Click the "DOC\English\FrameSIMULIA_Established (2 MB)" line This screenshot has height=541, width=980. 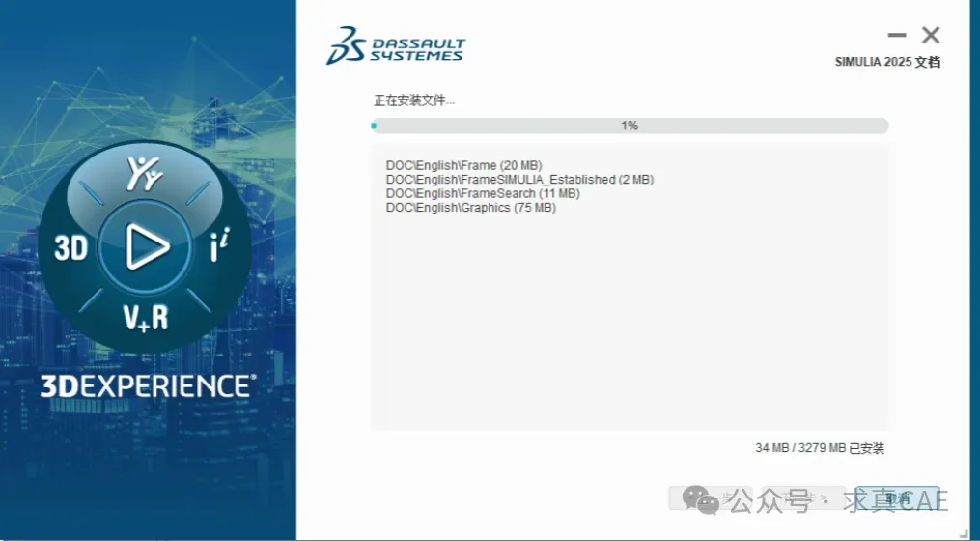click(519, 180)
